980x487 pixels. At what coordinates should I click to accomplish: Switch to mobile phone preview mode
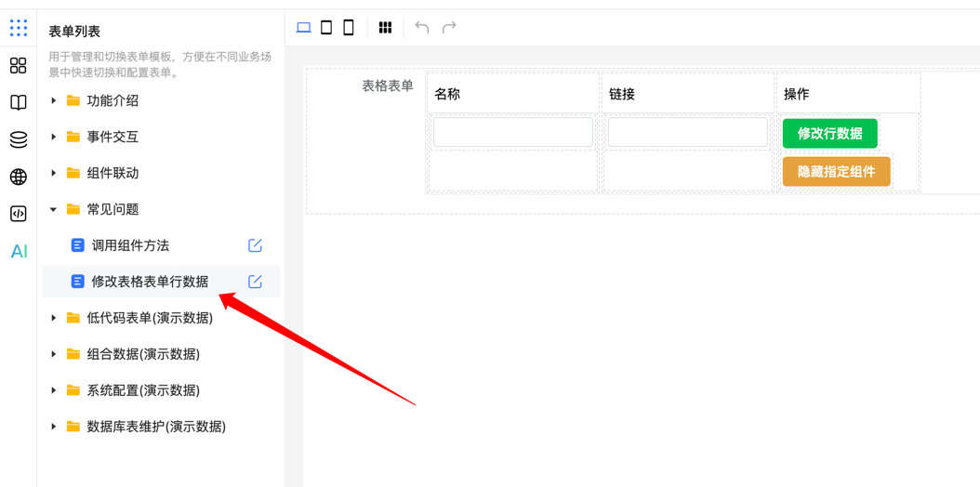coord(349,28)
